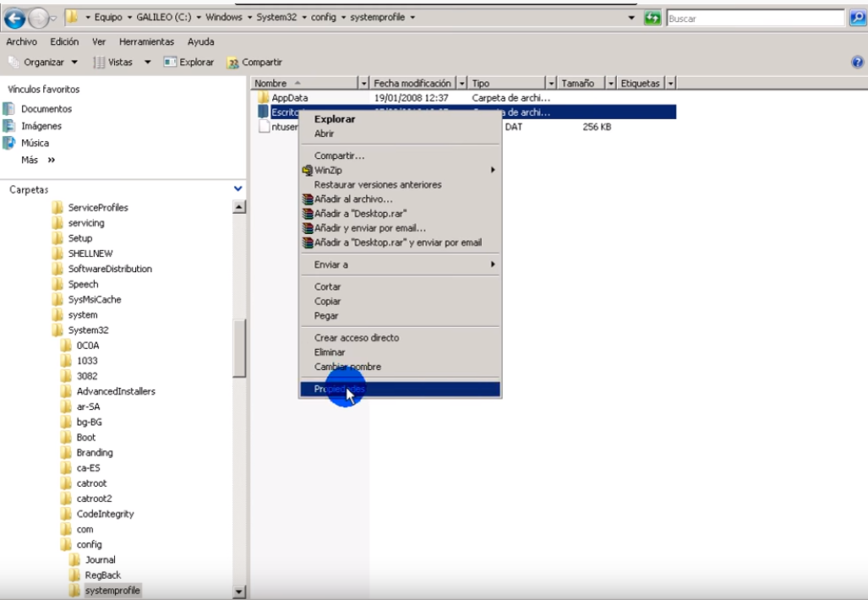Open the blue help question-mark icon
The image size is (868, 600).
[x=858, y=62]
